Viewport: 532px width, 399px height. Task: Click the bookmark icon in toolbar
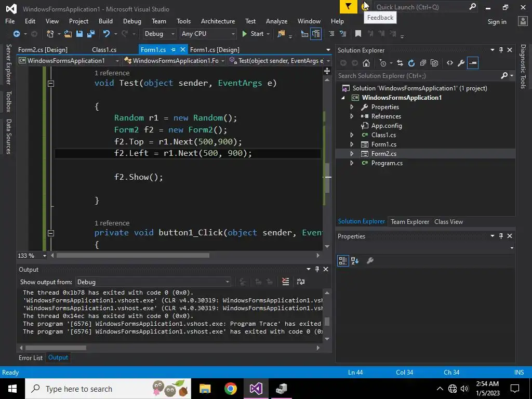[358, 34]
